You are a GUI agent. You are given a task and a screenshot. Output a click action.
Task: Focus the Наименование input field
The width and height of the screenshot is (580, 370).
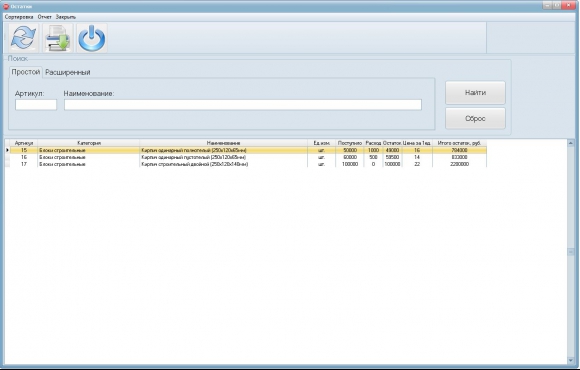click(243, 105)
